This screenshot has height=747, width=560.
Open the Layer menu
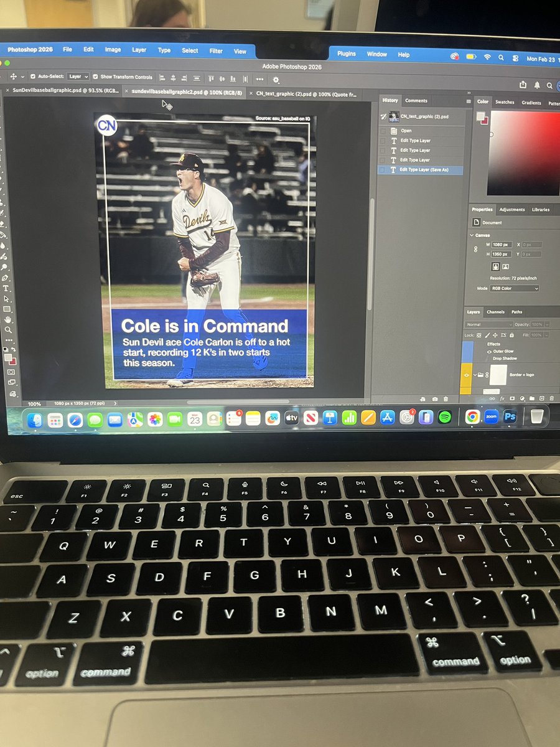pos(139,50)
